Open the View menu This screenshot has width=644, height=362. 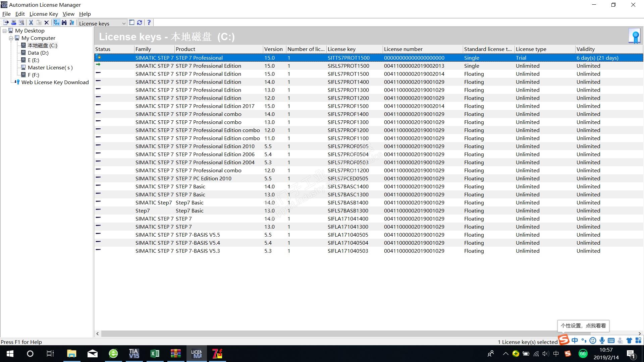[x=68, y=14]
